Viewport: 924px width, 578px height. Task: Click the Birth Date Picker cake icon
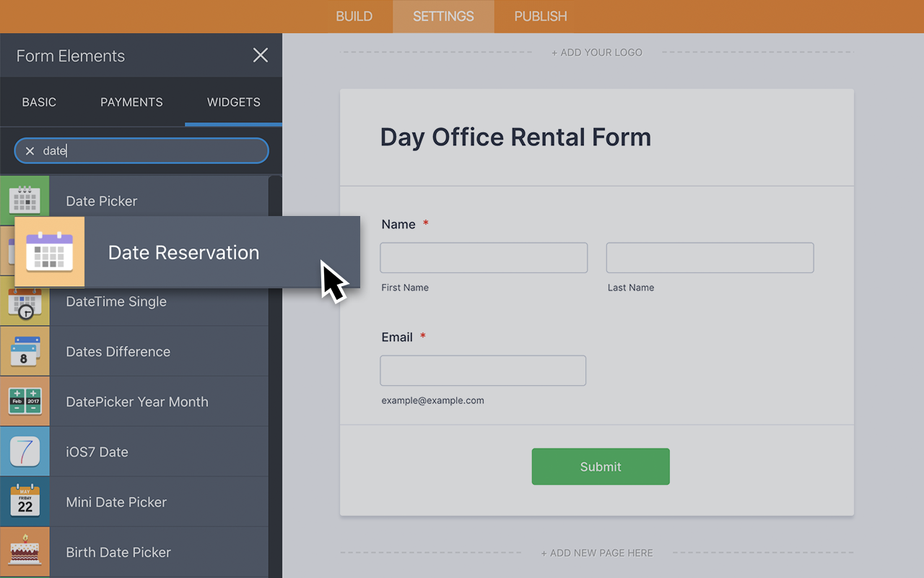click(25, 551)
